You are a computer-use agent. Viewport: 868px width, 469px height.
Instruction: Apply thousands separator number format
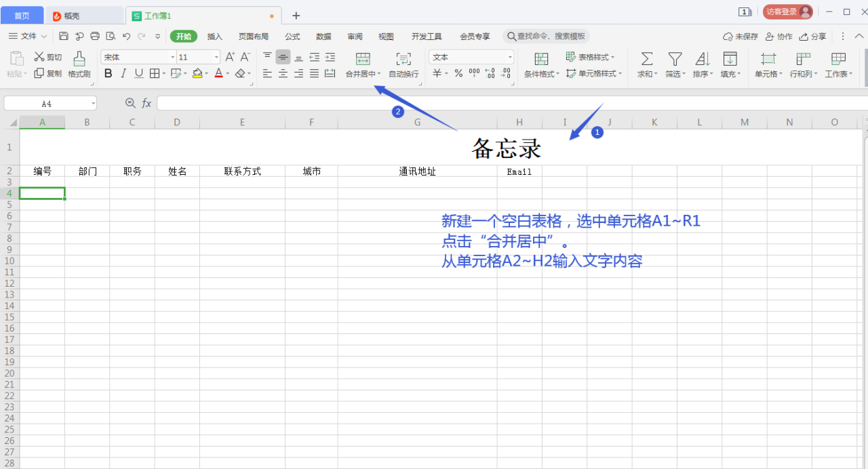(x=474, y=73)
